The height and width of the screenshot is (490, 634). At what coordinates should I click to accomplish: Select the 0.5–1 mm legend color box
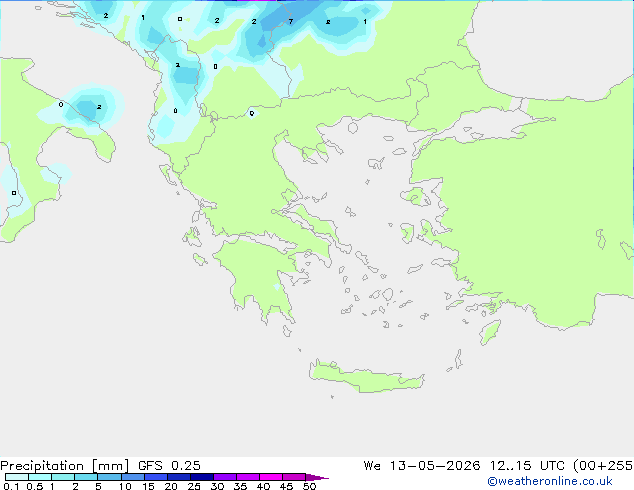tap(40, 477)
